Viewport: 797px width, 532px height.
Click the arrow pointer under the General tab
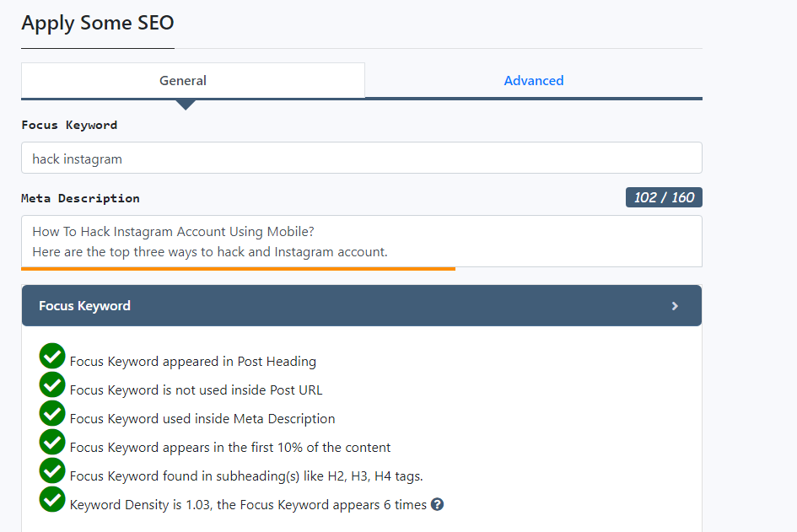(x=186, y=105)
